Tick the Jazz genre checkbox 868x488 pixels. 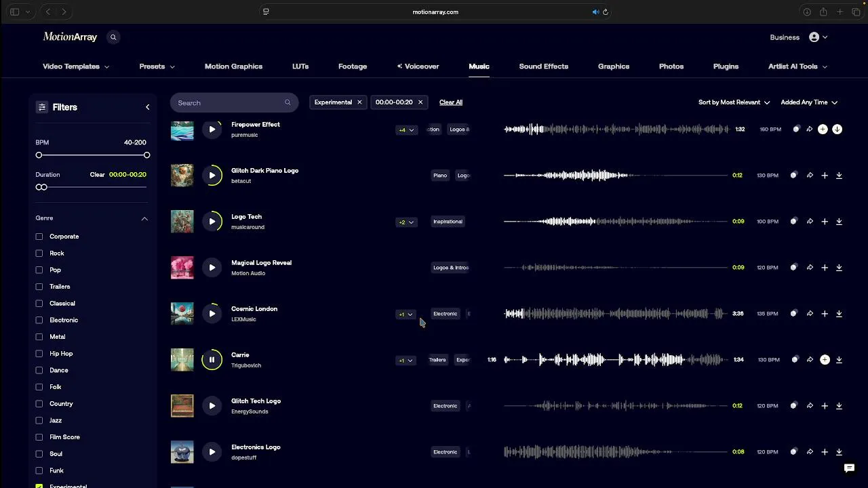tap(39, 420)
